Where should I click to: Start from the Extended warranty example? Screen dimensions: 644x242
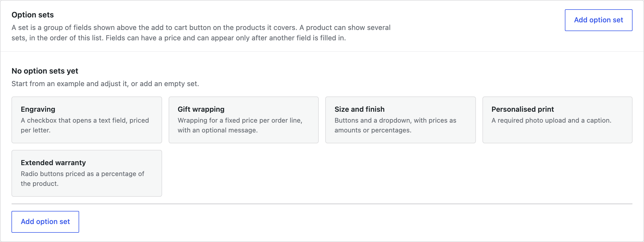point(87,173)
